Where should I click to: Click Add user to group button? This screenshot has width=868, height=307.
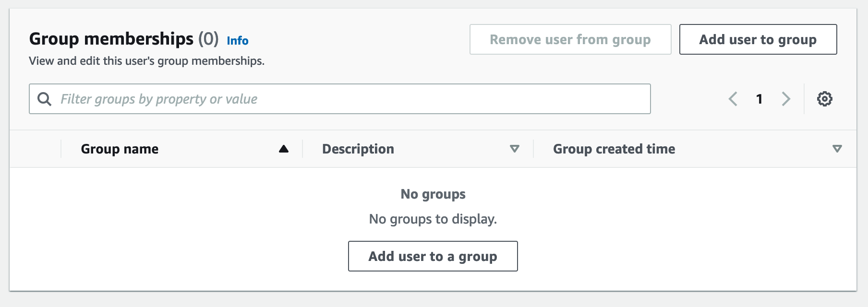[758, 39]
